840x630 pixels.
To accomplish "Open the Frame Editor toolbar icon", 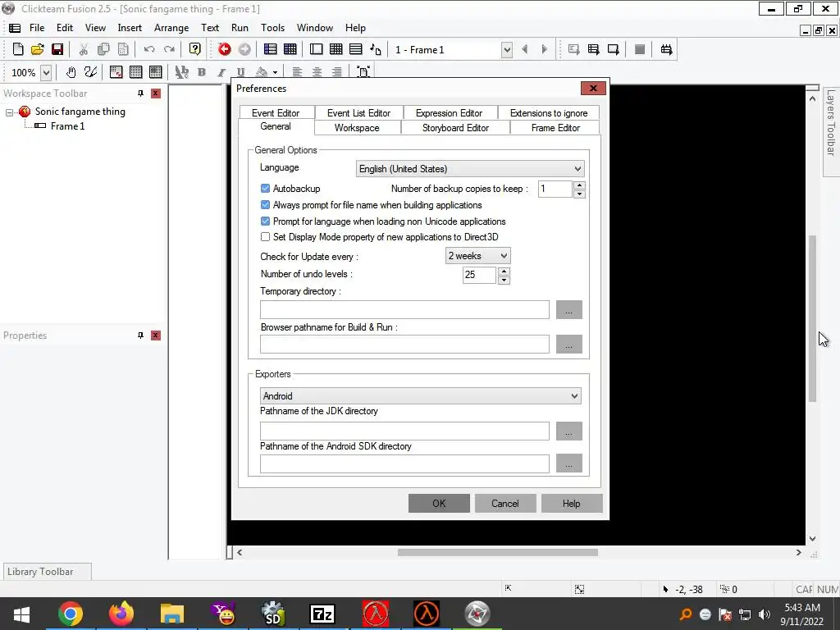I will click(x=316, y=49).
